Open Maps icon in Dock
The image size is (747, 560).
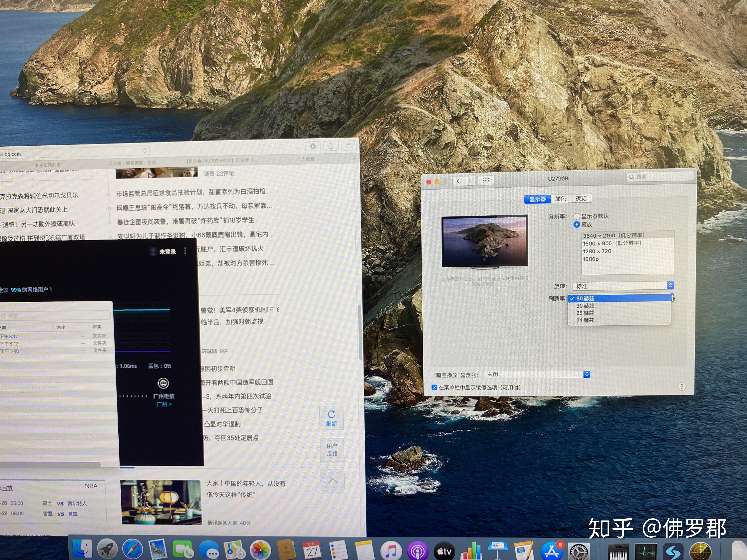click(235, 550)
